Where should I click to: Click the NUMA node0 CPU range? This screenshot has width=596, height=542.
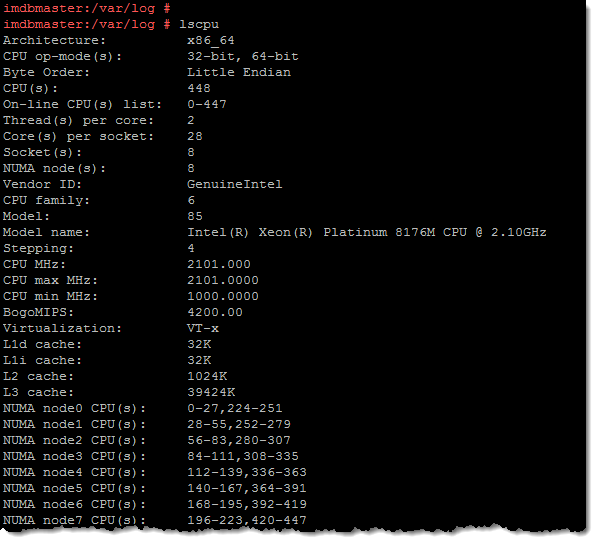[235, 408]
